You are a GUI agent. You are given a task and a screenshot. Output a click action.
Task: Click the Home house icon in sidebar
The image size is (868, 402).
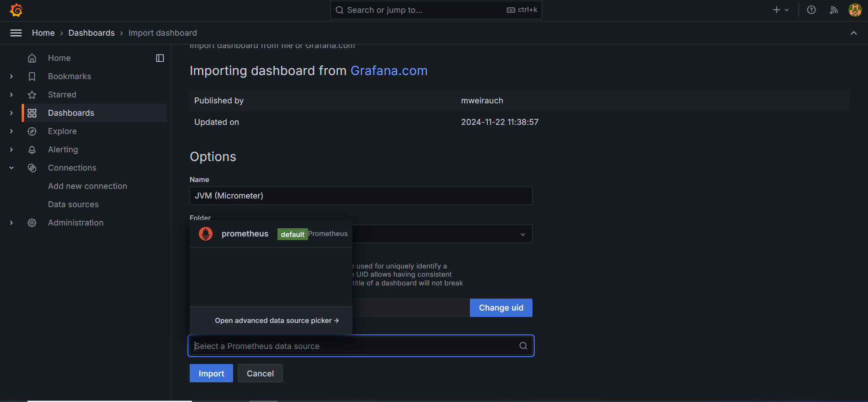coord(32,58)
